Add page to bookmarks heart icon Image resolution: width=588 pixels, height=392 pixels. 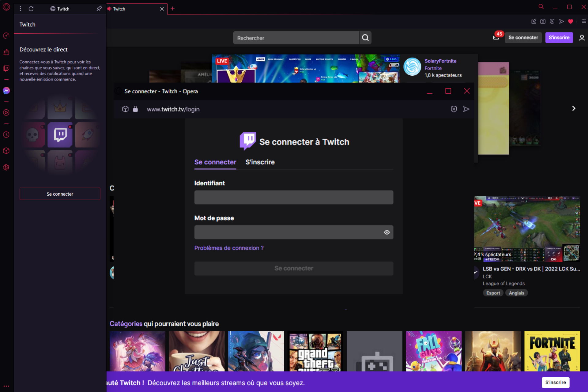point(571,21)
